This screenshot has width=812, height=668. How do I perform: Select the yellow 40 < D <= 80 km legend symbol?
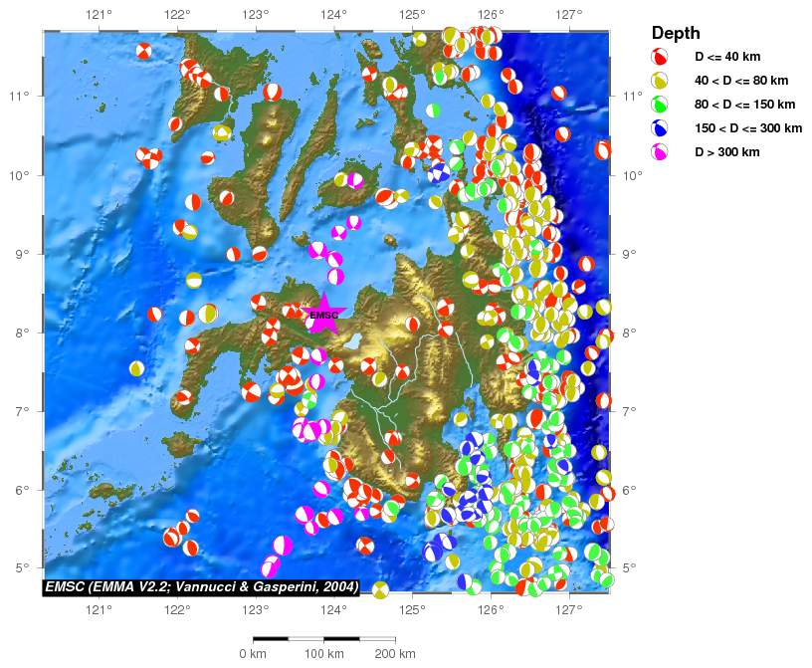[x=659, y=81]
